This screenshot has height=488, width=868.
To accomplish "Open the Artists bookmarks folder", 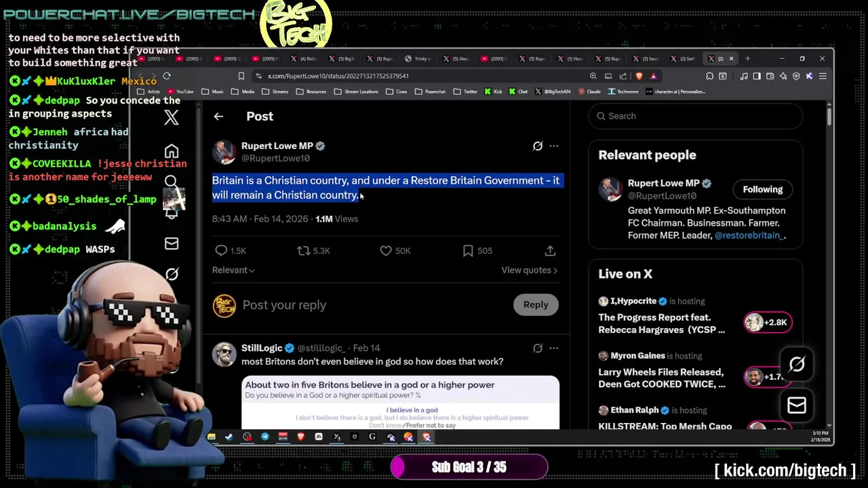I will click(149, 91).
